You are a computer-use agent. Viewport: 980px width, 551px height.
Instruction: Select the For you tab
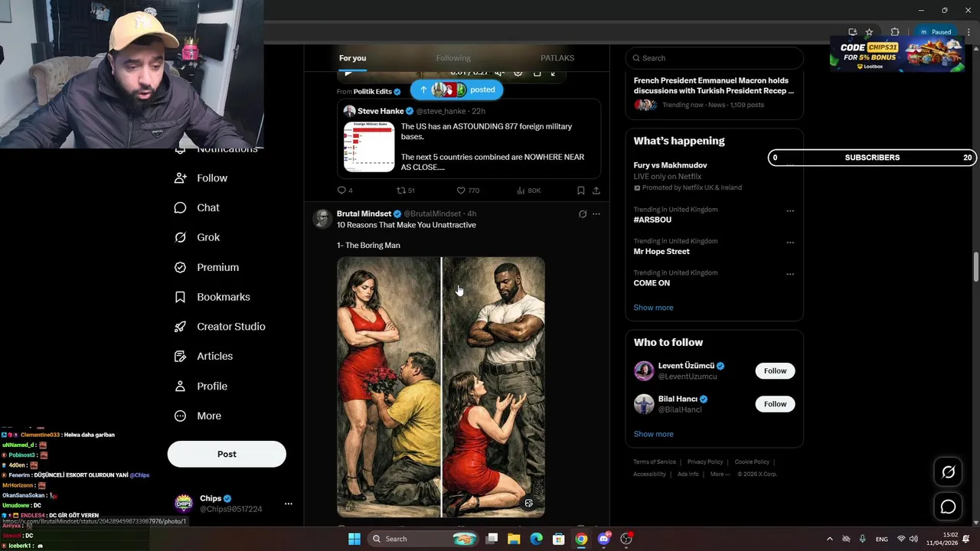tap(353, 58)
